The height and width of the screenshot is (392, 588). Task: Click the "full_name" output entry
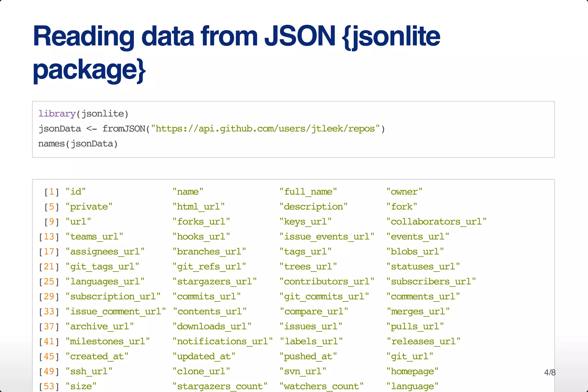308,192
